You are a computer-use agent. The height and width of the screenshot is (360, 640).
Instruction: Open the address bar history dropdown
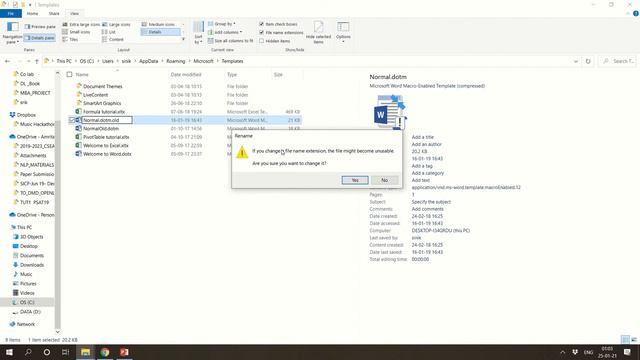(x=576, y=61)
